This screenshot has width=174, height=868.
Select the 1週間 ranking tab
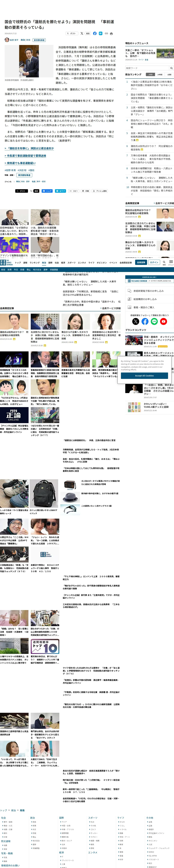(169, 75)
